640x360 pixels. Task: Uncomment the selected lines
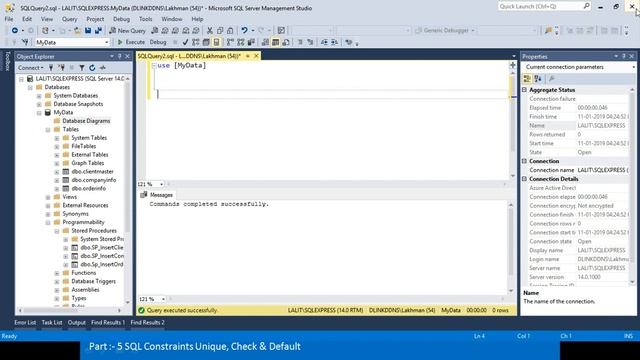coord(310,42)
